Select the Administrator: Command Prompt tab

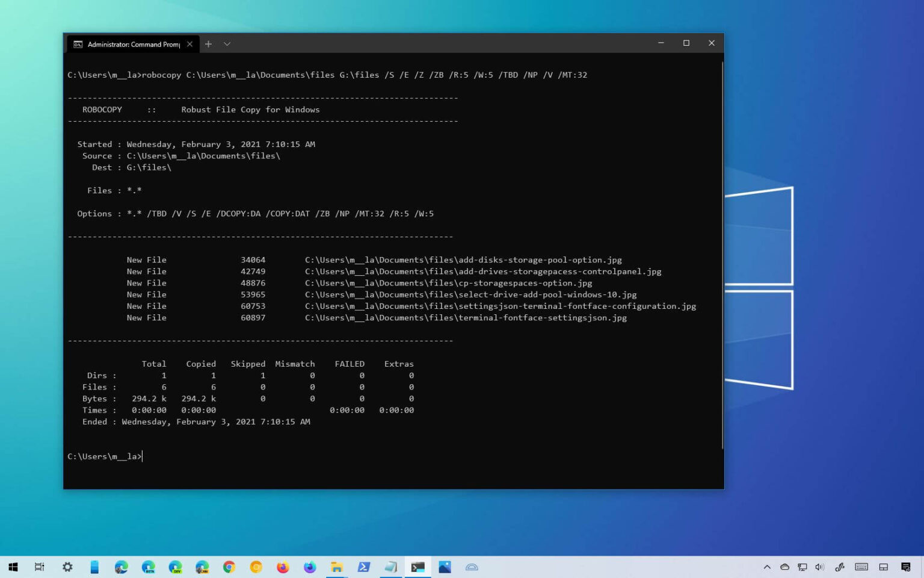[132, 44]
